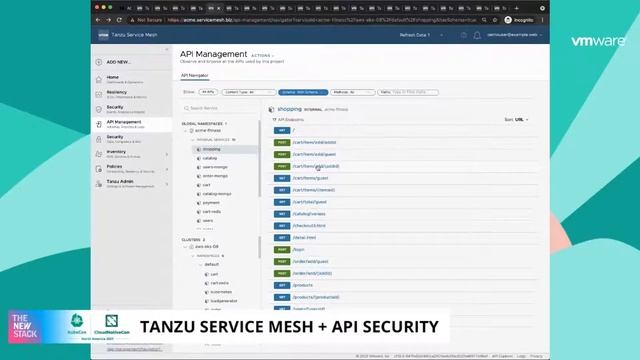Collapse the default namespace node
The width and height of the screenshot is (640, 360).
coord(201,264)
